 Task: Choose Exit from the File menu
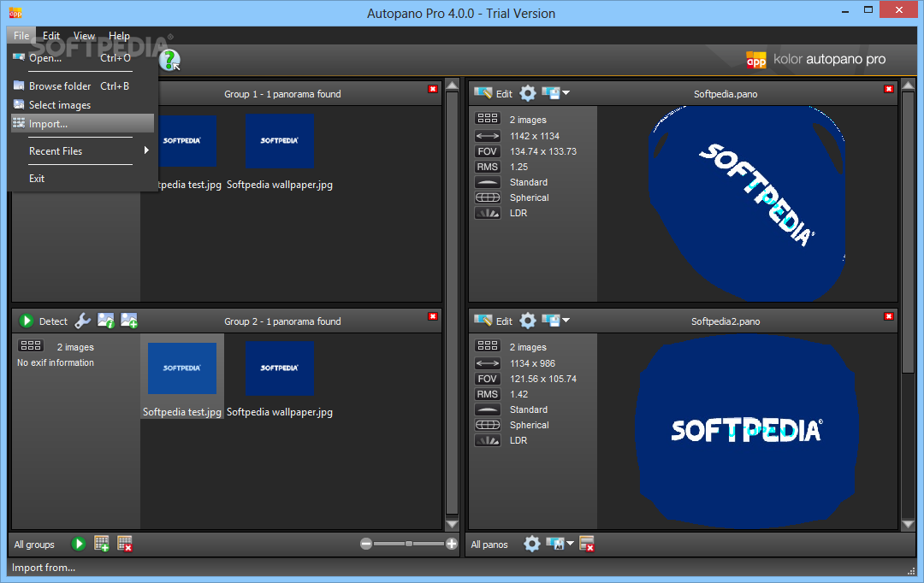82,179
